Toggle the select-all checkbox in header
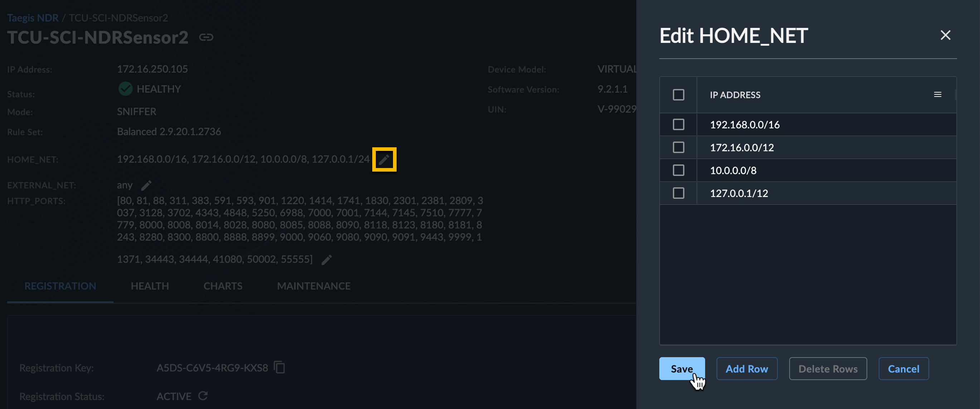The image size is (980, 409). pyautogui.click(x=678, y=95)
